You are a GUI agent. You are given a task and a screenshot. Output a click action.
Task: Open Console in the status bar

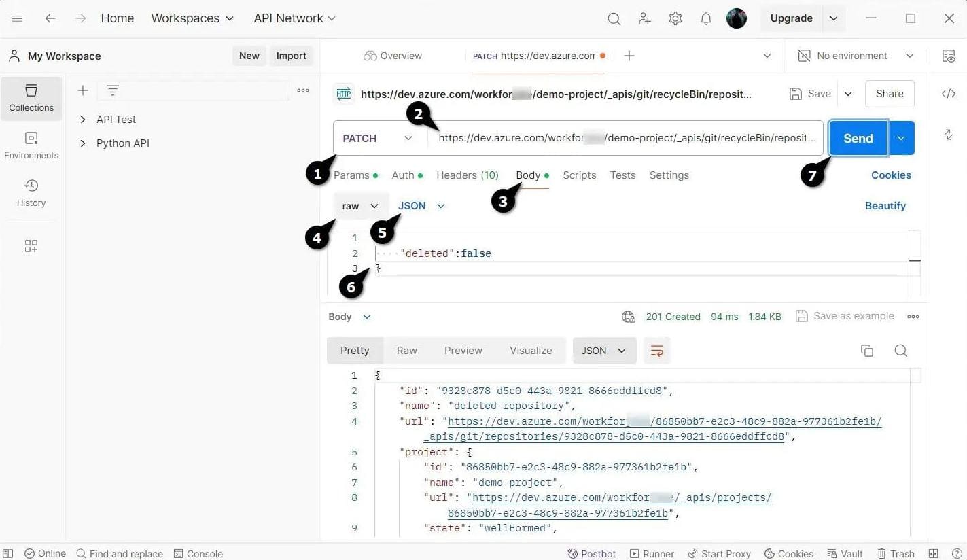[x=198, y=554]
